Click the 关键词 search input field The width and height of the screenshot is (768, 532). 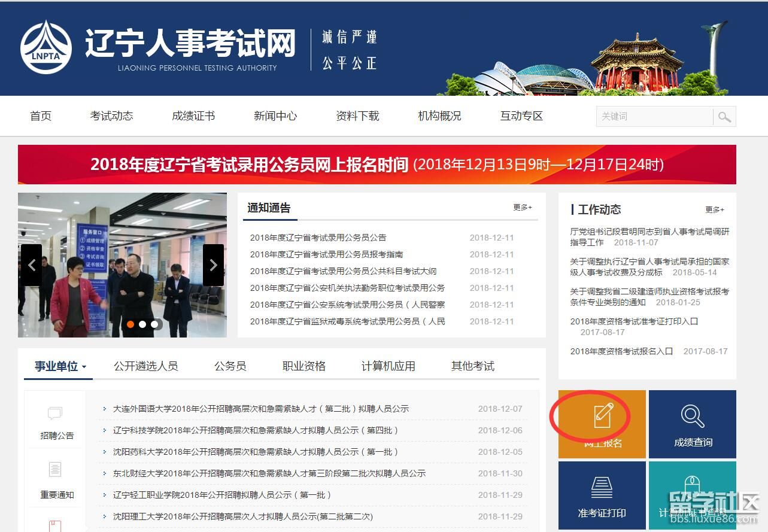(x=654, y=117)
